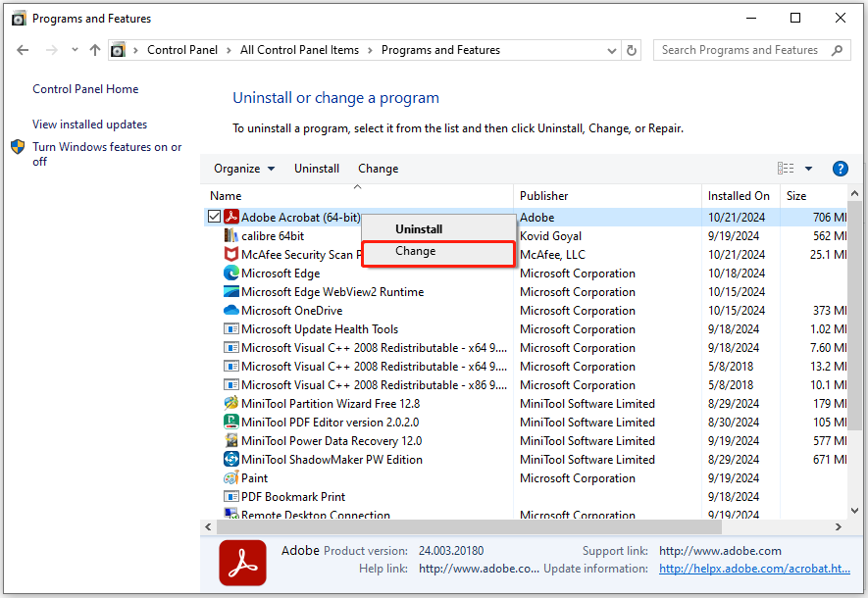Click the Kovid Goyal publisher cell
868x598 pixels.
click(x=551, y=236)
